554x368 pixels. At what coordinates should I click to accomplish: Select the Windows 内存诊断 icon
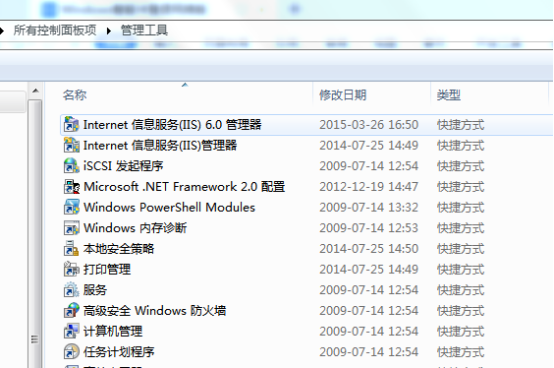click(71, 228)
